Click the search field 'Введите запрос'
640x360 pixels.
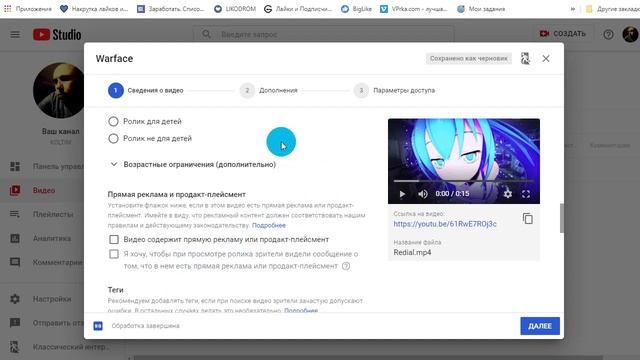323,34
